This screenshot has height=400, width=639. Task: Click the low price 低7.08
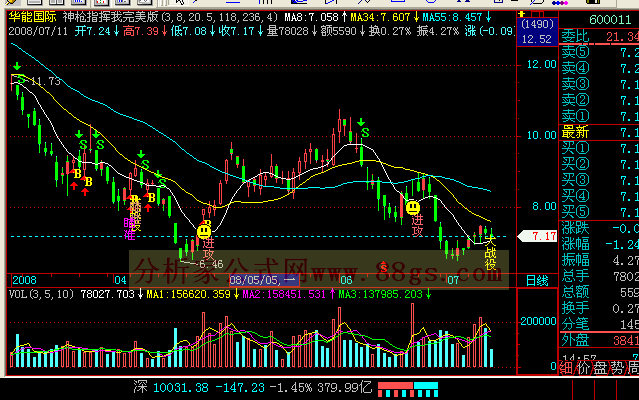click(x=189, y=31)
